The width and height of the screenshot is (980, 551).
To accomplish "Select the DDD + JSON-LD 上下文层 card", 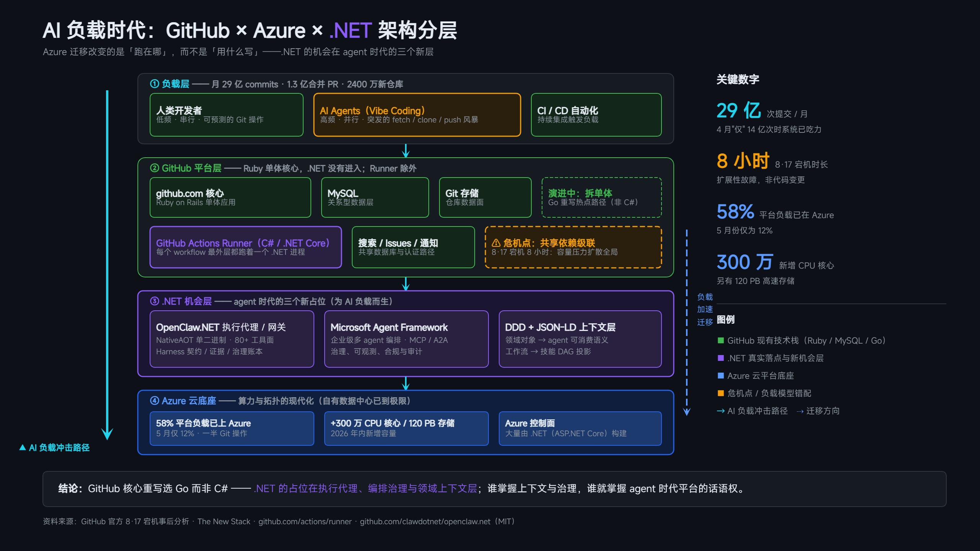I will (580, 339).
